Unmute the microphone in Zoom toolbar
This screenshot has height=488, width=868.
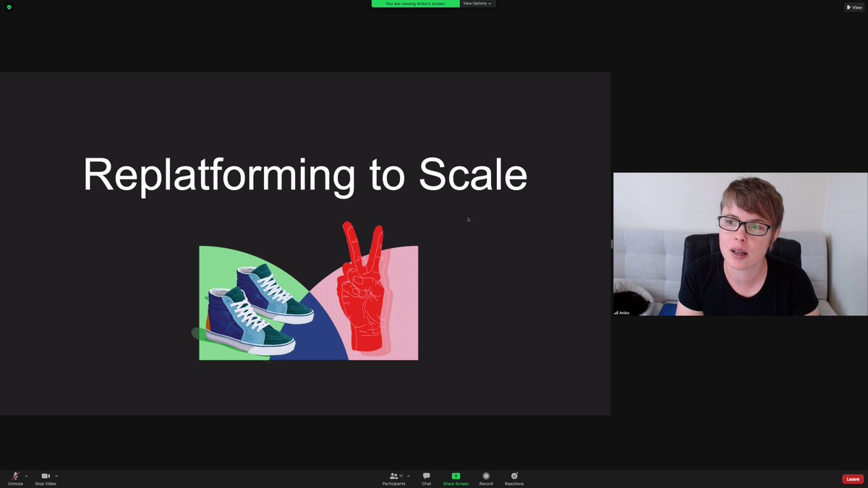[15, 479]
